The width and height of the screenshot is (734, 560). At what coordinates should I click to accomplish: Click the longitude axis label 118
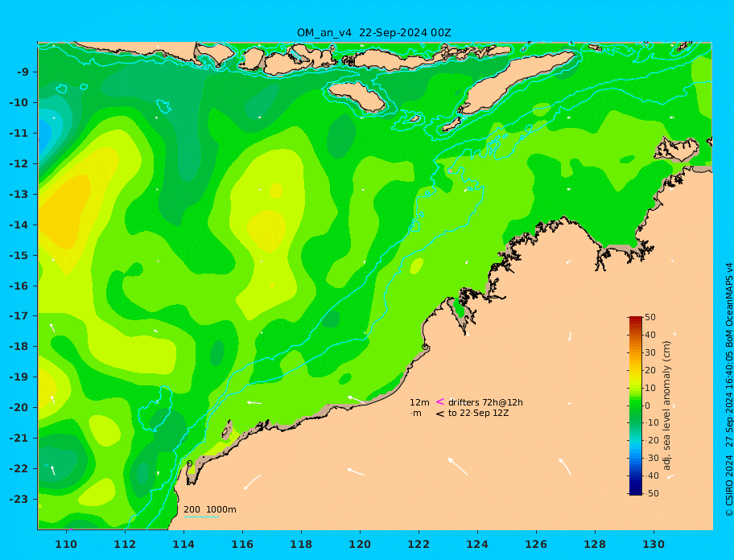click(301, 544)
